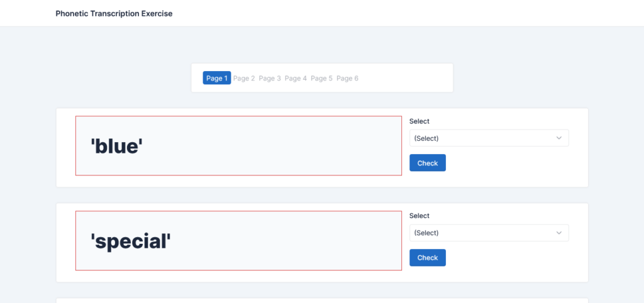Screen dimensions: 644x303
Task: Navigate to Page 4
Action: click(x=296, y=78)
